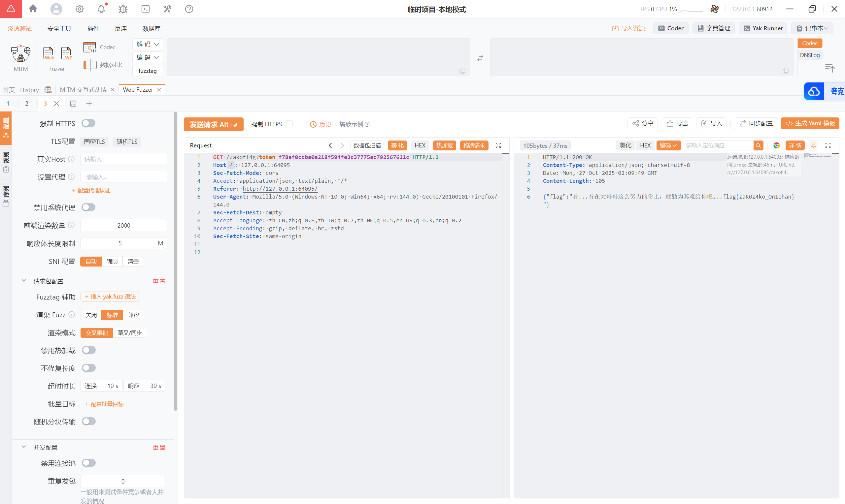Image resolution: width=845 pixels, height=504 pixels.
Task: Click the swap arrows between codec boxes
Action: [x=480, y=58]
